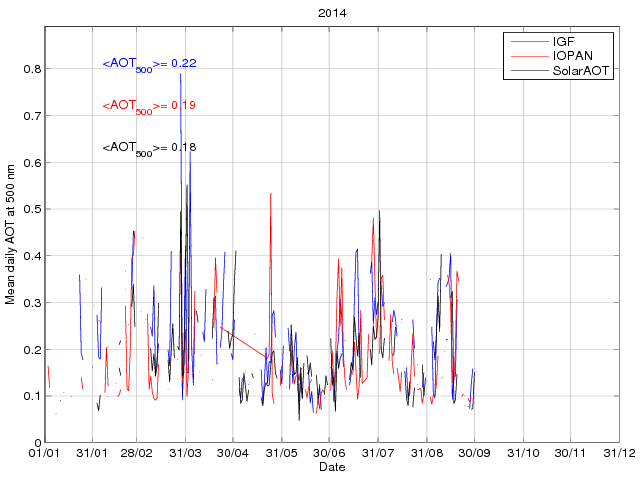
Task: Click the red IOPAN legend line sample
Action: tap(528, 56)
